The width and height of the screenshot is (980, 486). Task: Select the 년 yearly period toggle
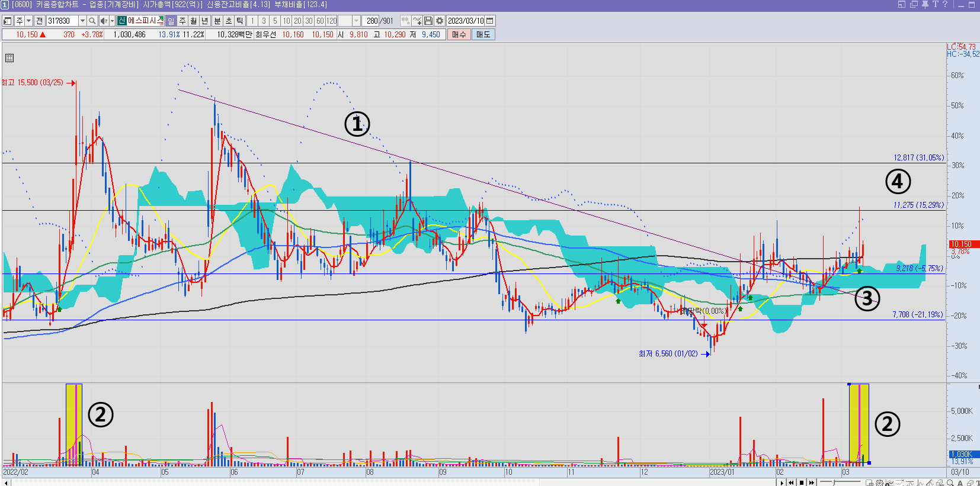pos(205,21)
